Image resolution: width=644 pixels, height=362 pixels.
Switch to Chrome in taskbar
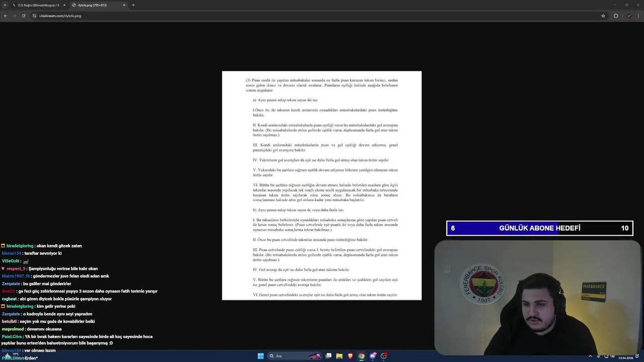pos(361,356)
